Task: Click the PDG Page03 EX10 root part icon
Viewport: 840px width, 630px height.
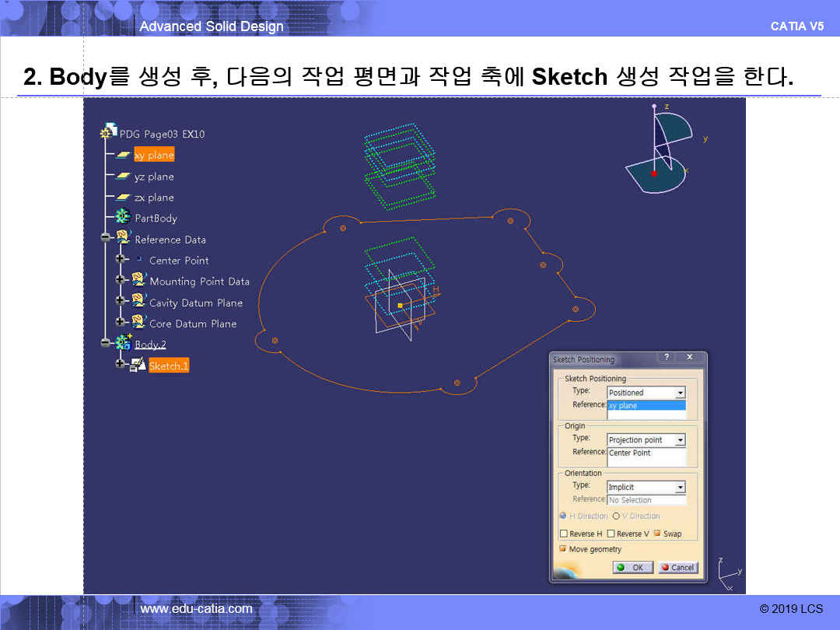Action: click(108, 133)
